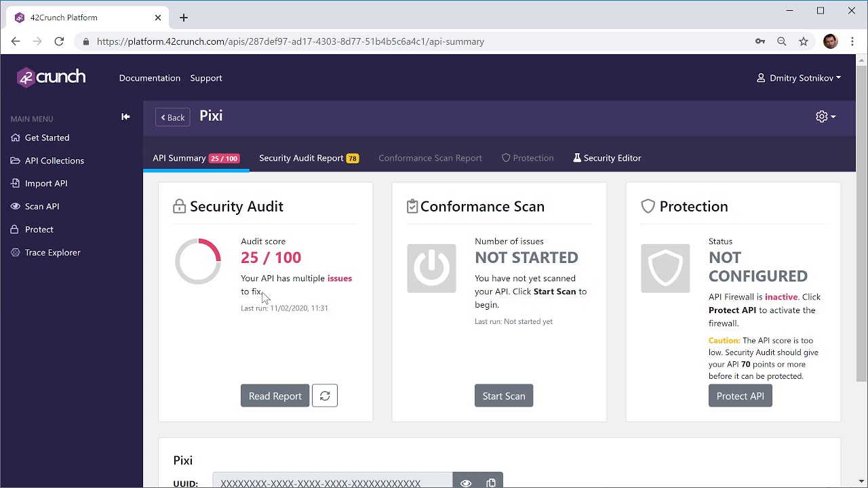This screenshot has height=488, width=868.
Task: Click the Last run: 11/02/2020, 11:31 text
Action: 284,308
